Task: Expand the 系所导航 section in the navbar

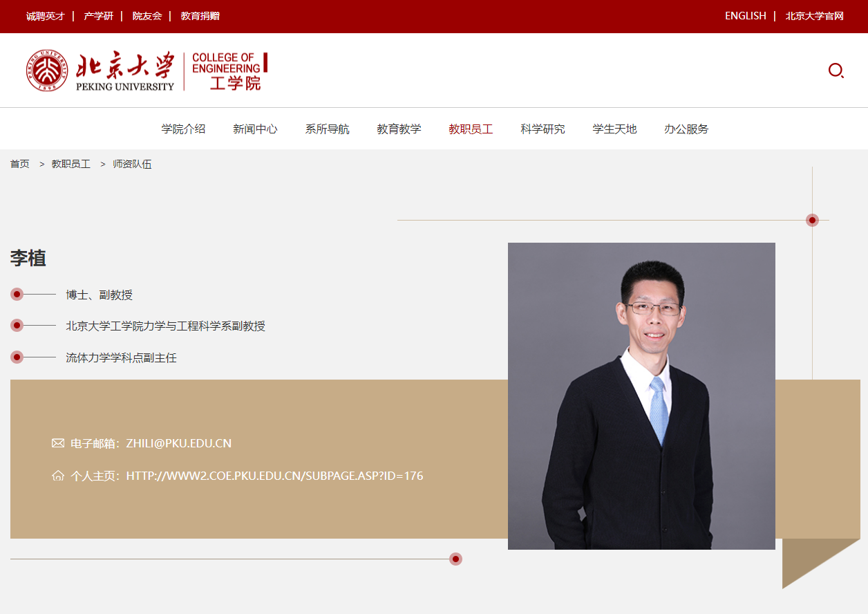Action: point(326,129)
